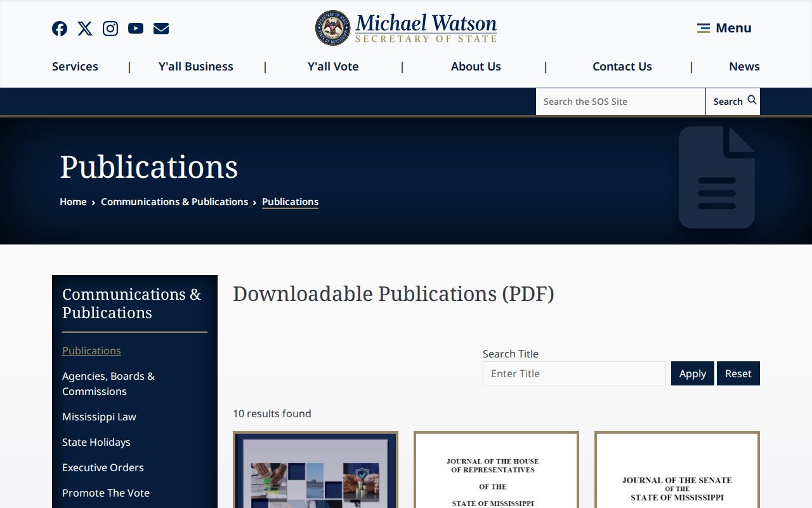Select Publications in the sidebar
The image size is (812, 508).
tap(91, 351)
